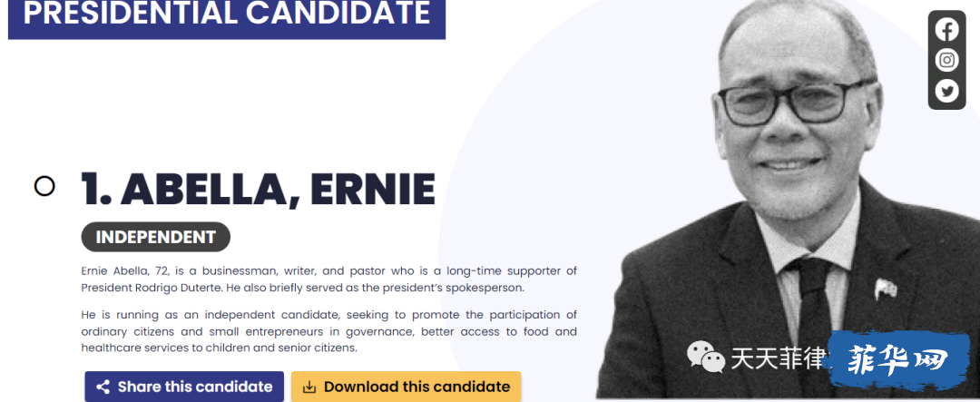Image resolution: width=980 pixels, height=402 pixels.
Task: Click the candidate's eyeglasses in photo
Action: [794, 103]
